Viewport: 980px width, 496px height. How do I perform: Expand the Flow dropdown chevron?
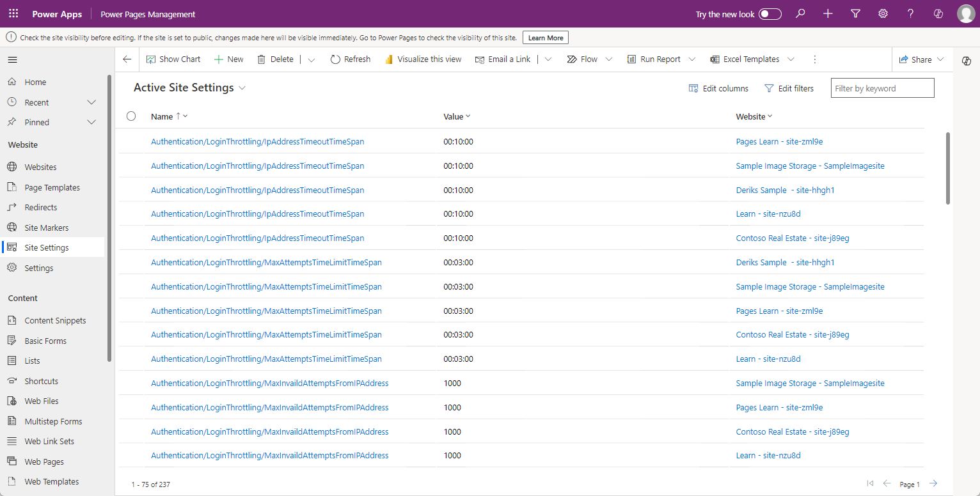[609, 59]
